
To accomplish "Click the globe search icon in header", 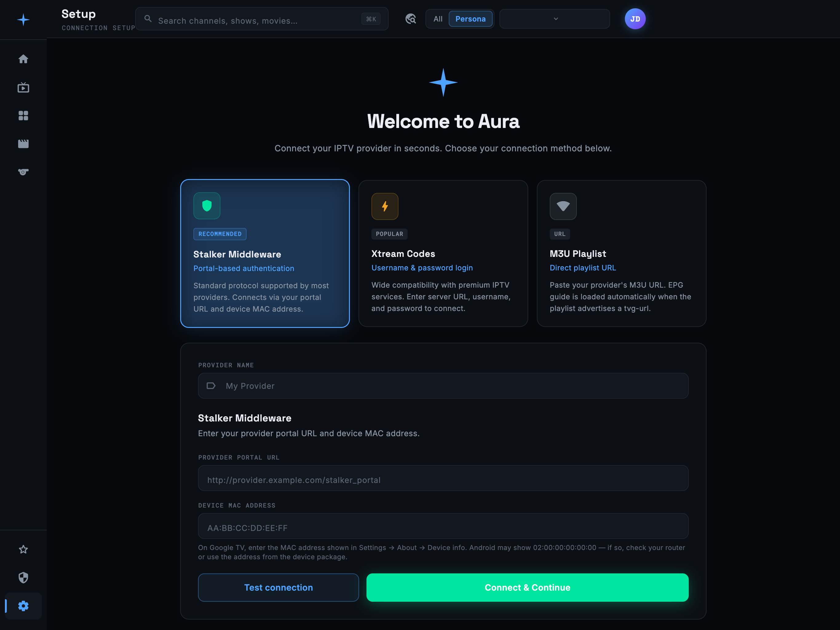I will pyautogui.click(x=410, y=19).
